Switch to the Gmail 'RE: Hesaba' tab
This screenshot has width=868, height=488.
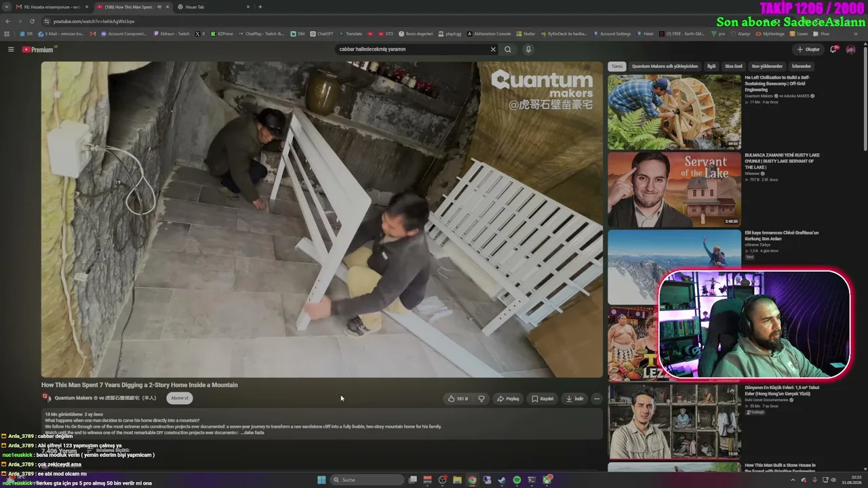(52, 7)
